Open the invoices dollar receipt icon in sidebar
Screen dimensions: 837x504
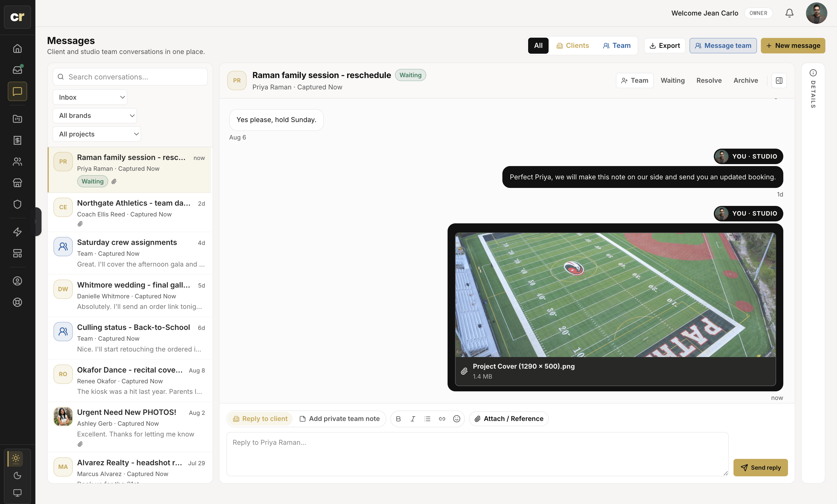[x=17, y=140]
